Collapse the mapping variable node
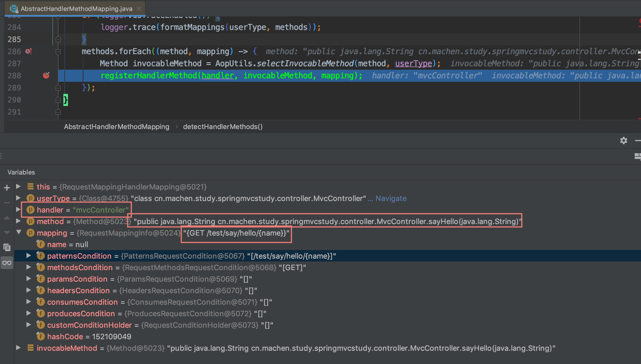 [x=19, y=232]
